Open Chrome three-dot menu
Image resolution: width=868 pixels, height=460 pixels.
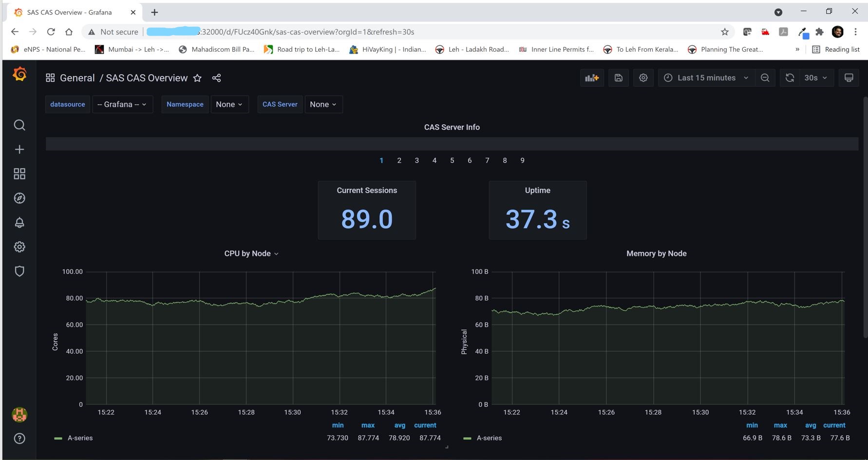[855, 32]
